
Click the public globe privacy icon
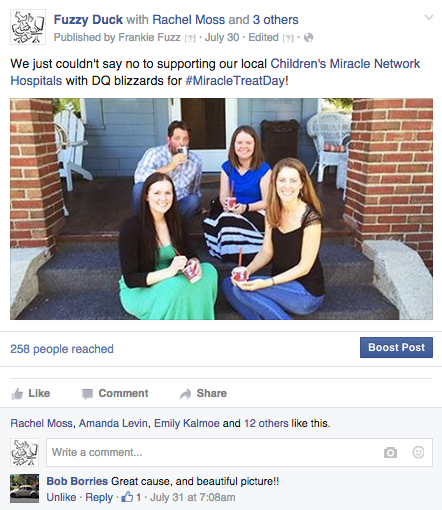point(309,38)
